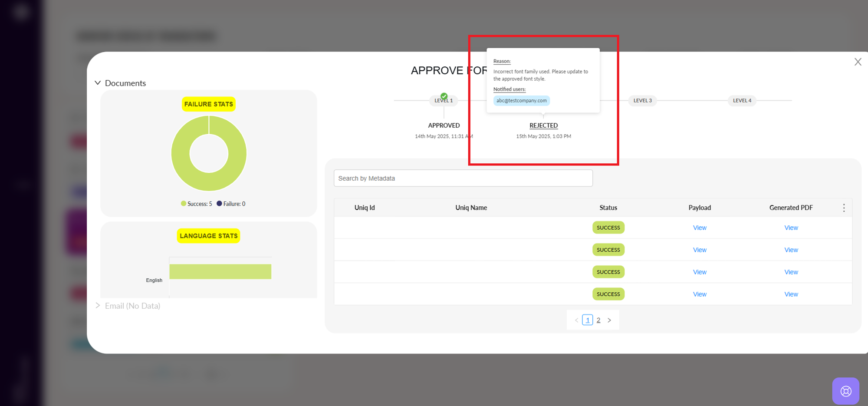Open page 2 of the documents table
Image resolution: width=868 pixels, height=406 pixels.
click(x=598, y=320)
